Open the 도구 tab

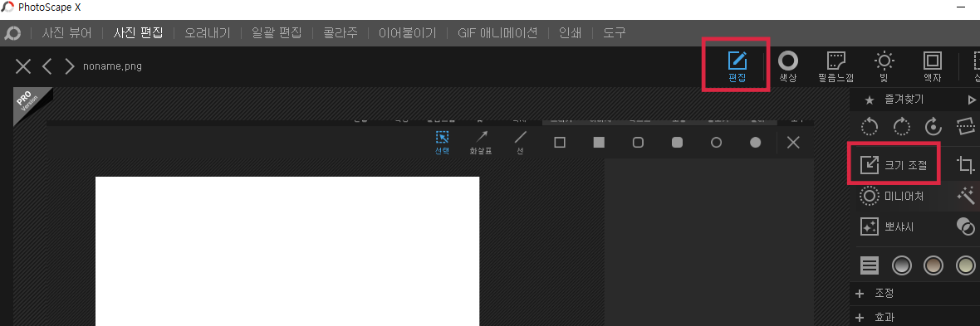pos(615,33)
